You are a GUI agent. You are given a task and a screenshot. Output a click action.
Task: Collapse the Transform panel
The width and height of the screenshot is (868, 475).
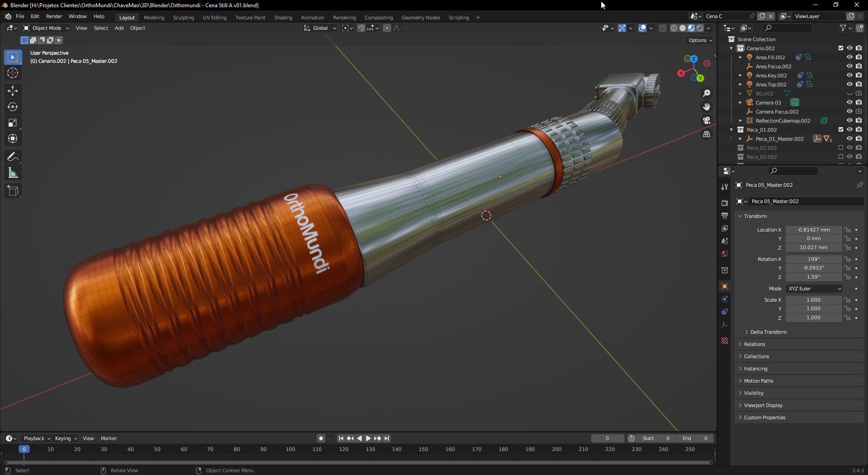[755, 216]
